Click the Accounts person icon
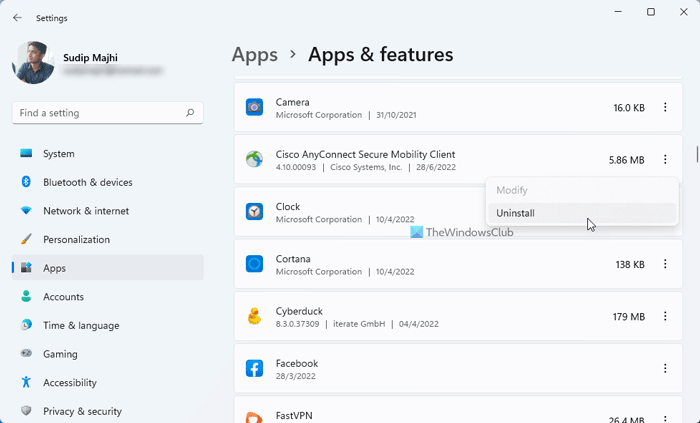This screenshot has width=700, height=423. (x=26, y=296)
